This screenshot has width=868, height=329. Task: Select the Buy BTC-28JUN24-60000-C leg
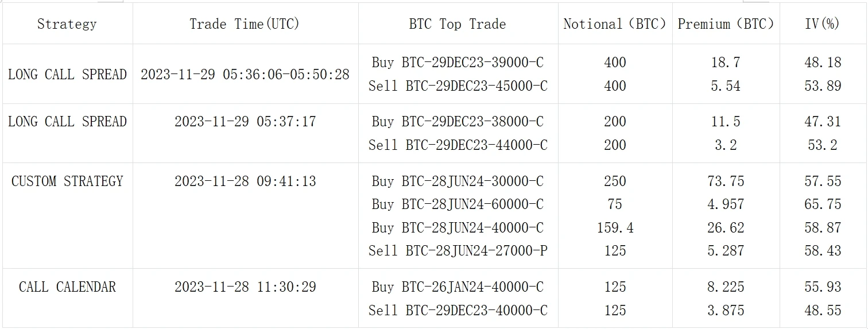(x=458, y=204)
